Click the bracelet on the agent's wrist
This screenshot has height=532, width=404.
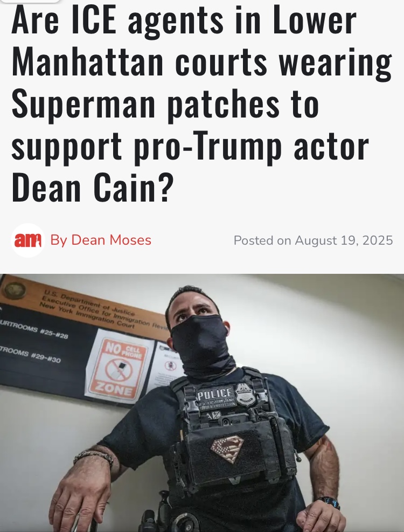(94, 457)
